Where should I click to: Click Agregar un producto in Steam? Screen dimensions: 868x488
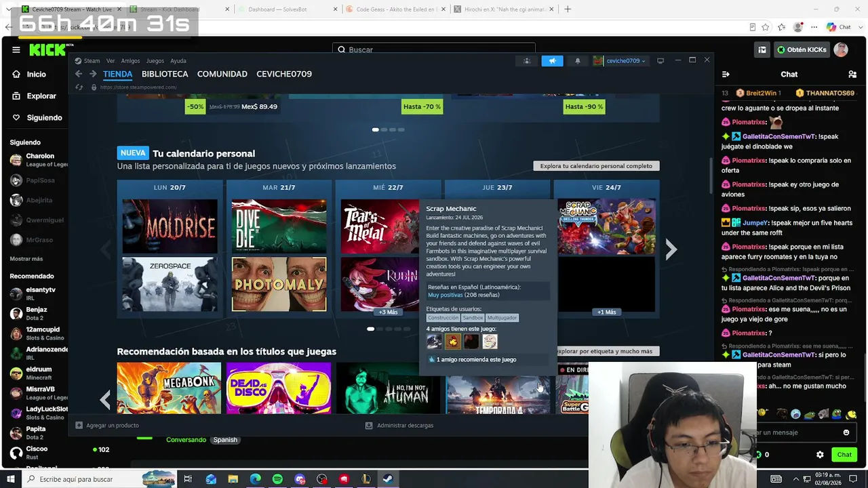[107, 426]
